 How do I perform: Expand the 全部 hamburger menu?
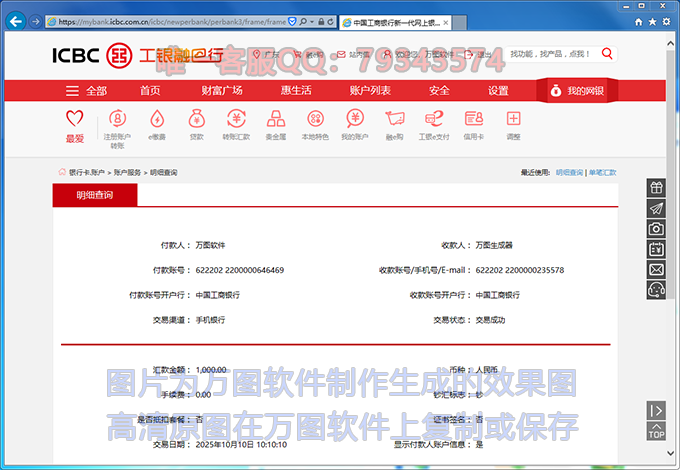86,90
